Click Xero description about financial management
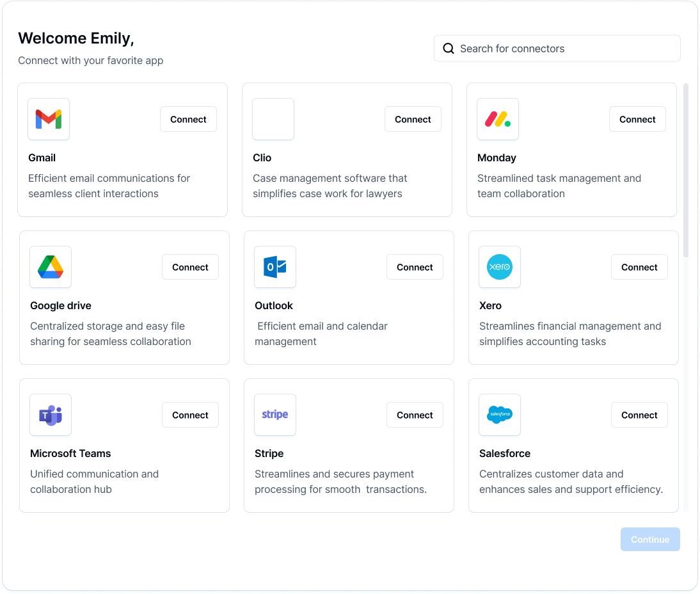The width and height of the screenshot is (700, 594). point(570,333)
